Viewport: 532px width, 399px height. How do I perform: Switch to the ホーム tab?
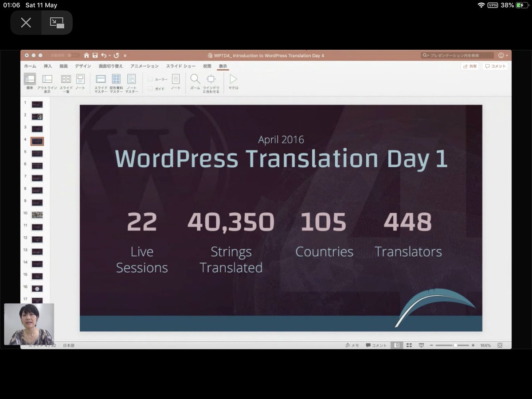click(30, 66)
